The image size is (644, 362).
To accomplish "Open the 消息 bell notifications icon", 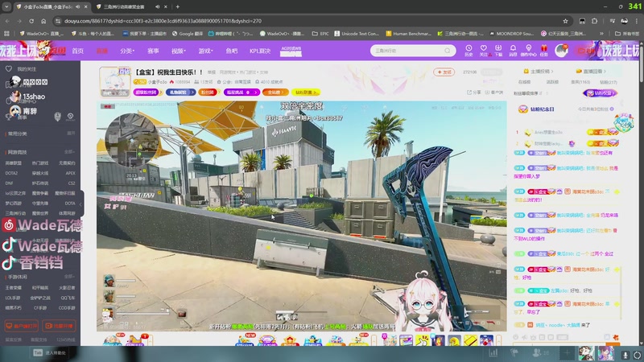I will tap(513, 51).
